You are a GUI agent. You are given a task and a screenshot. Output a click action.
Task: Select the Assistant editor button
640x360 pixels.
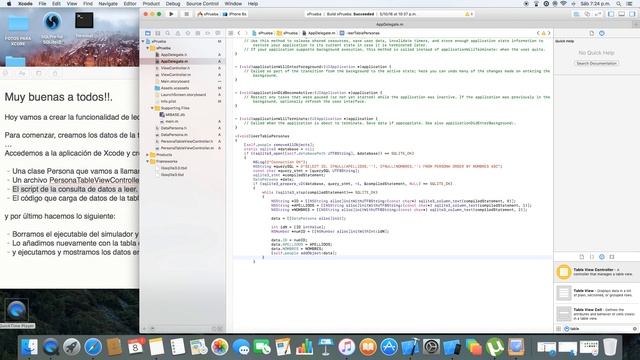tap(587, 14)
